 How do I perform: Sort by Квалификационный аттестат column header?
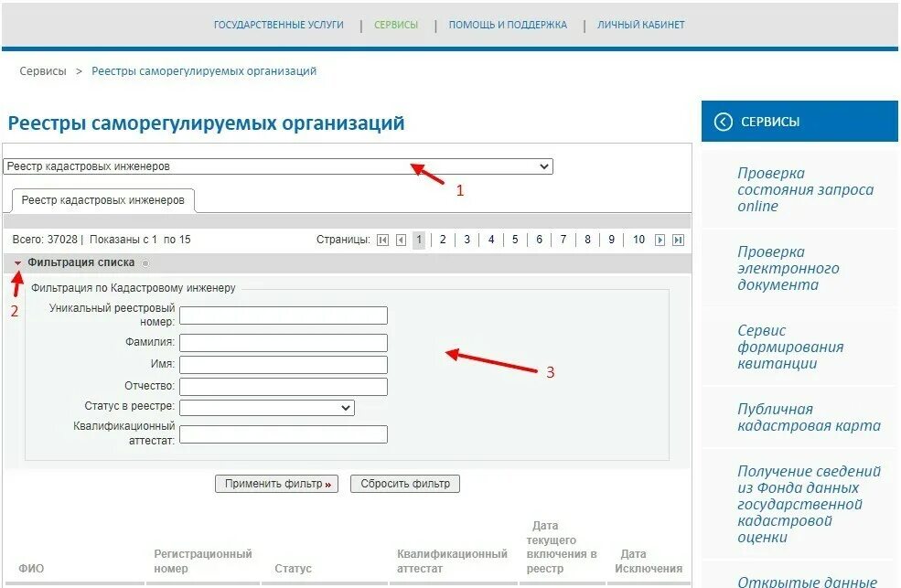pyautogui.click(x=452, y=561)
